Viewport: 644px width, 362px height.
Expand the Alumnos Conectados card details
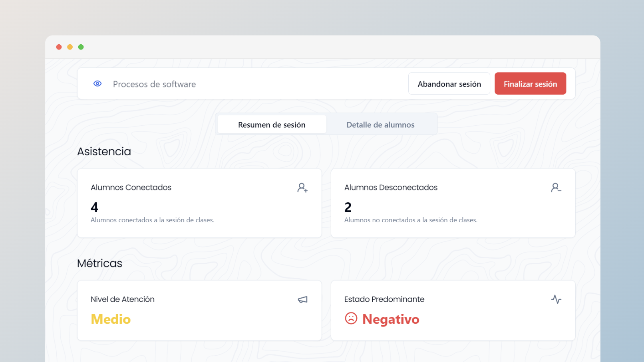(x=199, y=203)
